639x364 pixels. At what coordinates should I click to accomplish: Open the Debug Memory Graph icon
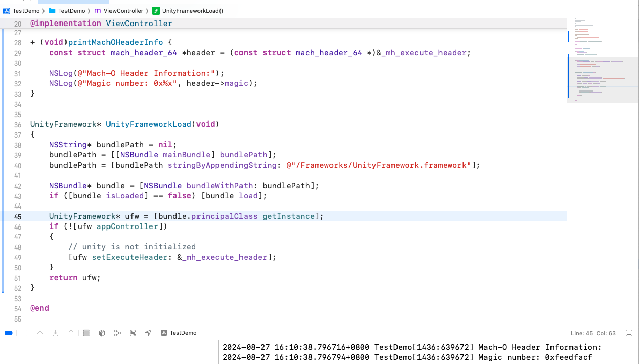coord(117,333)
